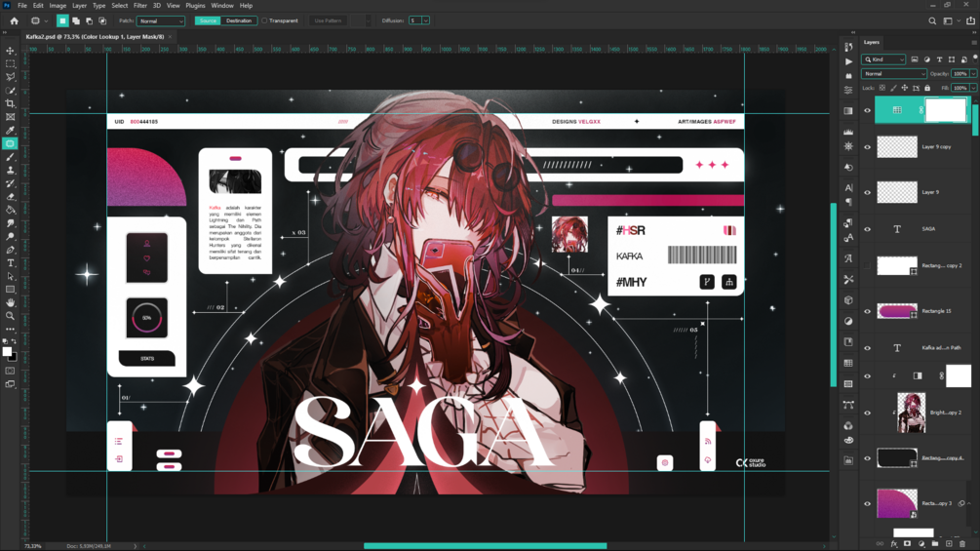Filter layers by type layers icon

(x=939, y=59)
